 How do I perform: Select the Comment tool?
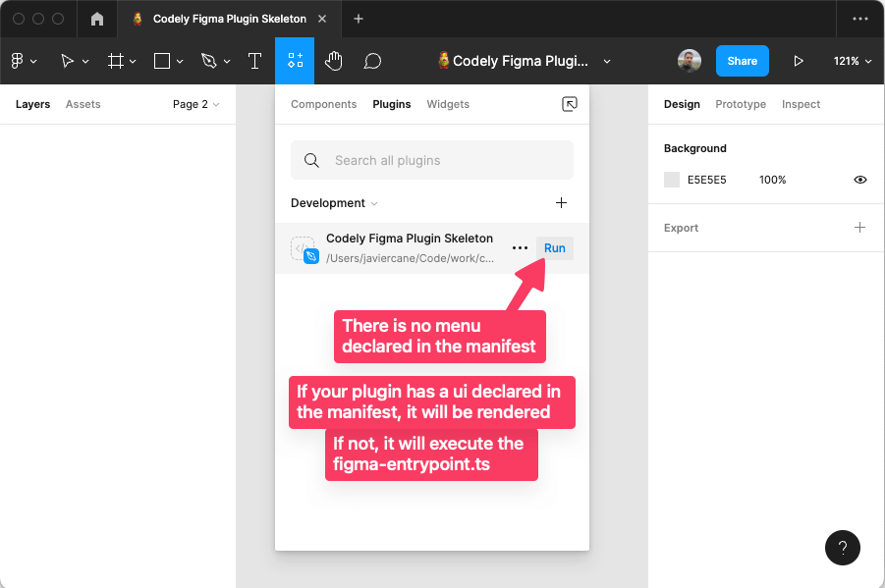click(372, 61)
